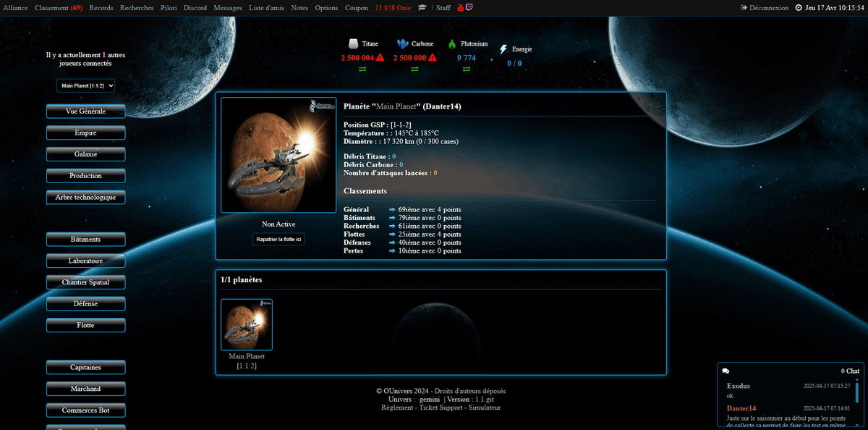Open the Main Planet [1:1:2] planet selector
The width and height of the screenshot is (868, 430).
click(86, 85)
